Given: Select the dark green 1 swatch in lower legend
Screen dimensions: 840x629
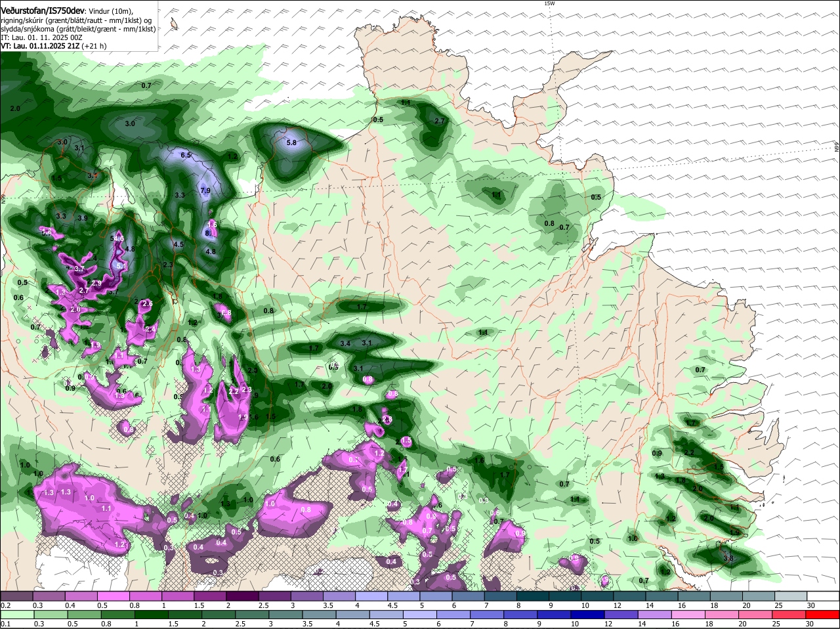Looking at the screenshot, I should pos(151,615).
